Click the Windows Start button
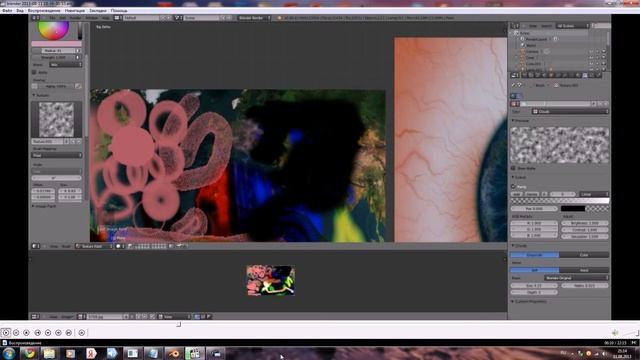Image resolution: width=640 pixels, height=360 pixels. point(9,353)
